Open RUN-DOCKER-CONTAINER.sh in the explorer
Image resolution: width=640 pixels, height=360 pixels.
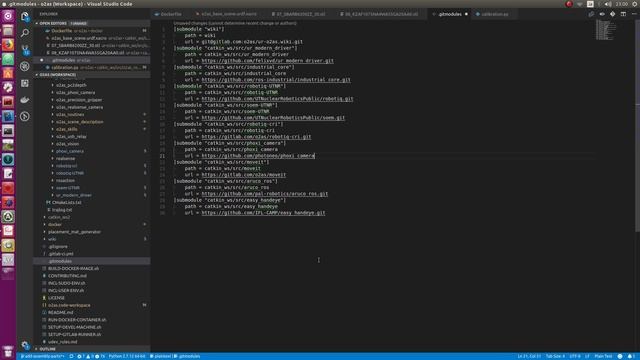77,320
